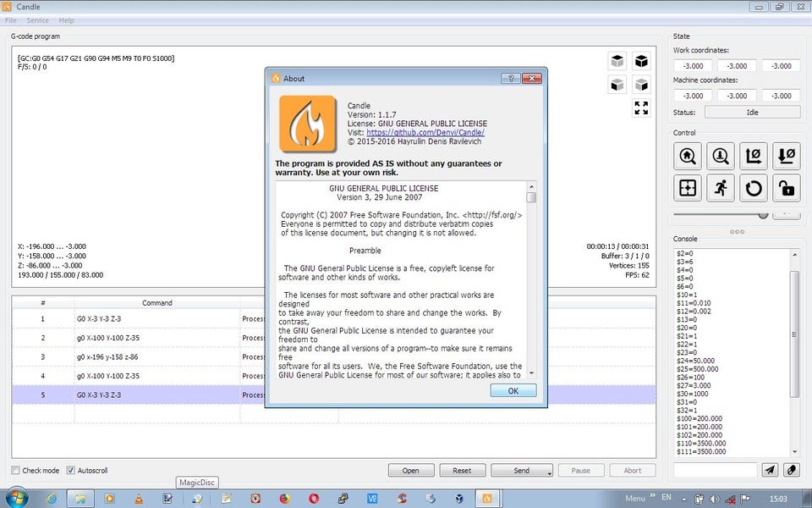Viewport: 812px width, 508px height.
Task: Zero the Z axis coordinate
Action: (787, 156)
